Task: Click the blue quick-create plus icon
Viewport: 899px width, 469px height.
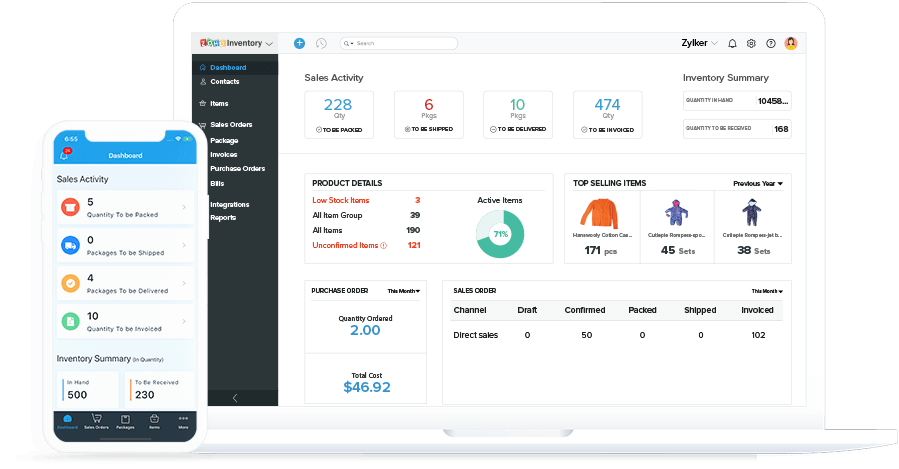Action: (299, 43)
